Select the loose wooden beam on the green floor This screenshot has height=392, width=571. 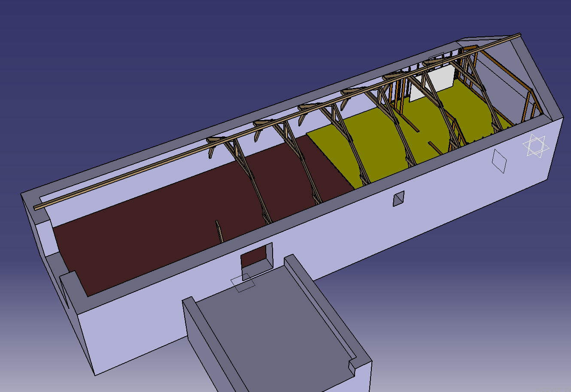[x=434, y=148]
